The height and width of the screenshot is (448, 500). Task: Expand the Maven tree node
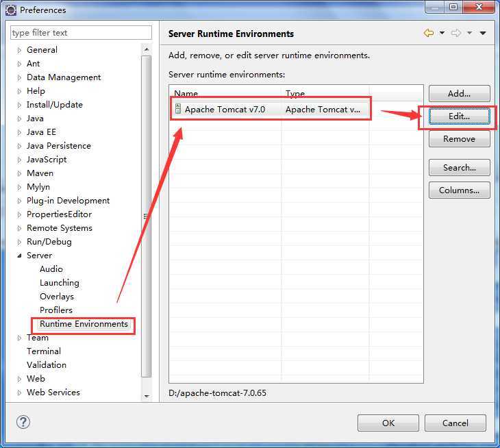[19, 174]
